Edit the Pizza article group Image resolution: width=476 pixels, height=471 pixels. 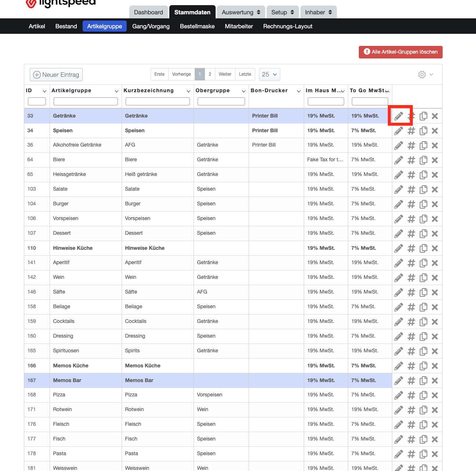[x=399, y=395]
